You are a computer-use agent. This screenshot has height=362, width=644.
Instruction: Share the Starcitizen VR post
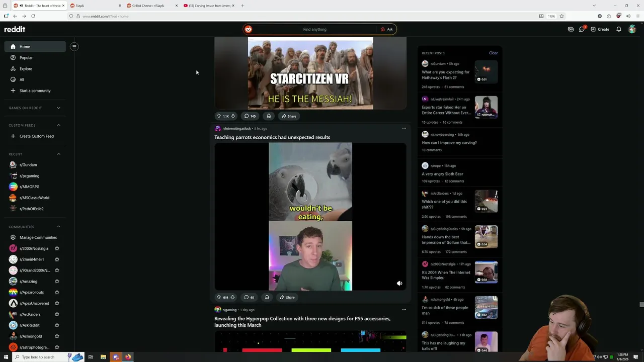289,116
